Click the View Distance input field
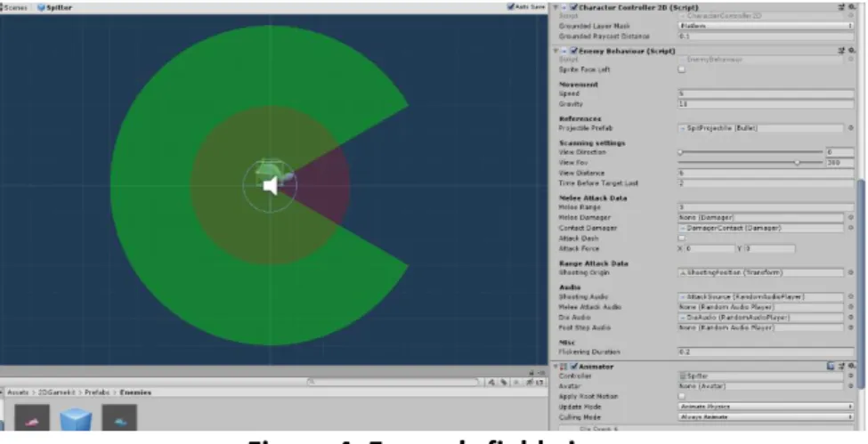868x444 pixels. point(767,173)
